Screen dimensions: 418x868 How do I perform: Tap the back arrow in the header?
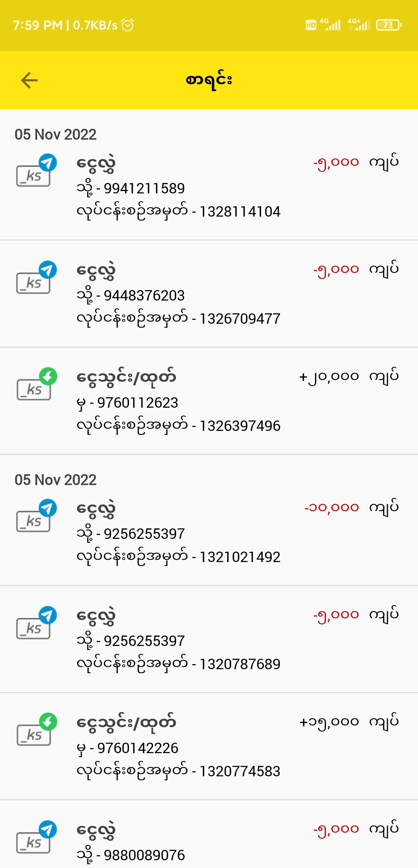pyautogui.click(x=29, y=80)
